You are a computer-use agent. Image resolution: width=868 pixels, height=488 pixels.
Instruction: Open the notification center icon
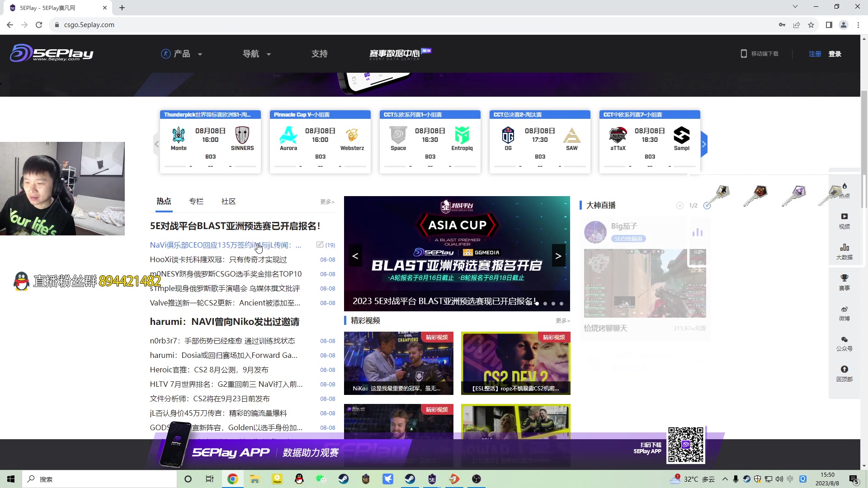click(854, 479)
